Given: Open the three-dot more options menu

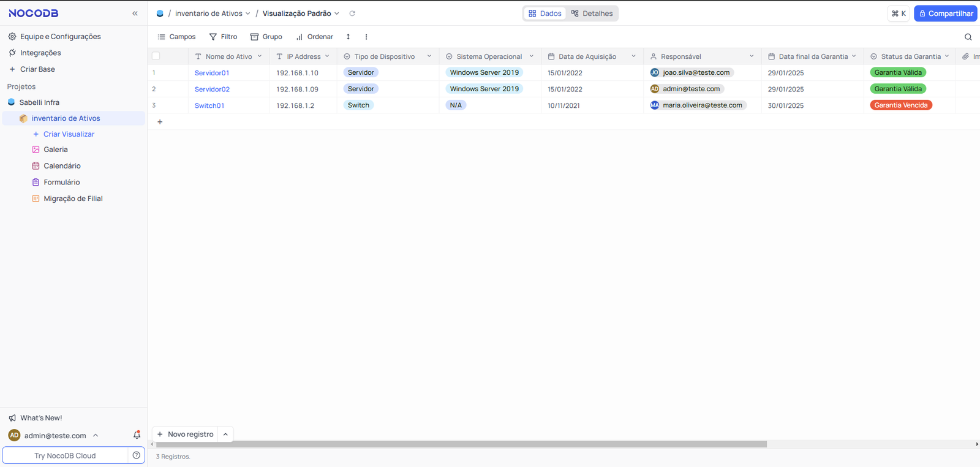Looking at the screenshot, I should [x=366, y=37].
